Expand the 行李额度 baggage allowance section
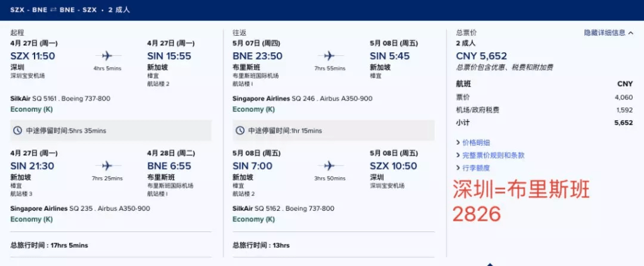This screenshot has width=644, height=266. pyautogui.click(x=476, y=168)
